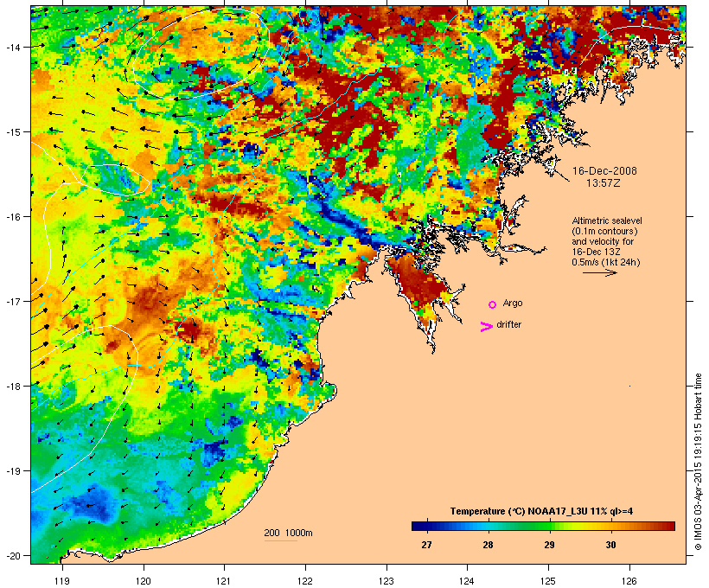Click the '-15' latitude axis label
The height and width of the screenshot is (588, 709).
12,132
